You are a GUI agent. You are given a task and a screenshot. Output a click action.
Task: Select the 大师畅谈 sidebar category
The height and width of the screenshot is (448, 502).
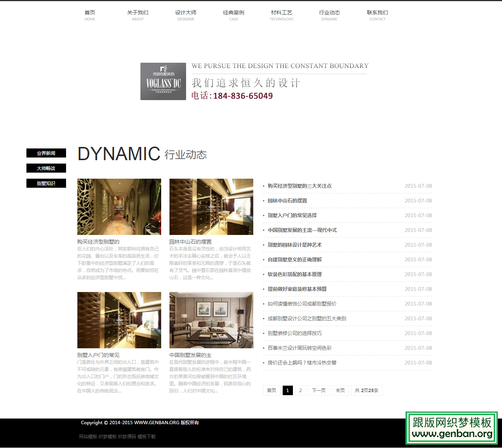[46, 168]
